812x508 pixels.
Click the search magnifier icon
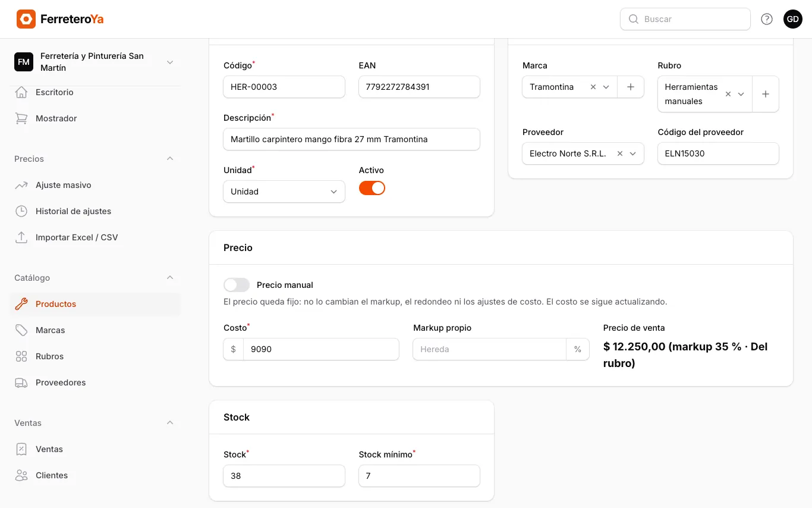tap(634, 19)
